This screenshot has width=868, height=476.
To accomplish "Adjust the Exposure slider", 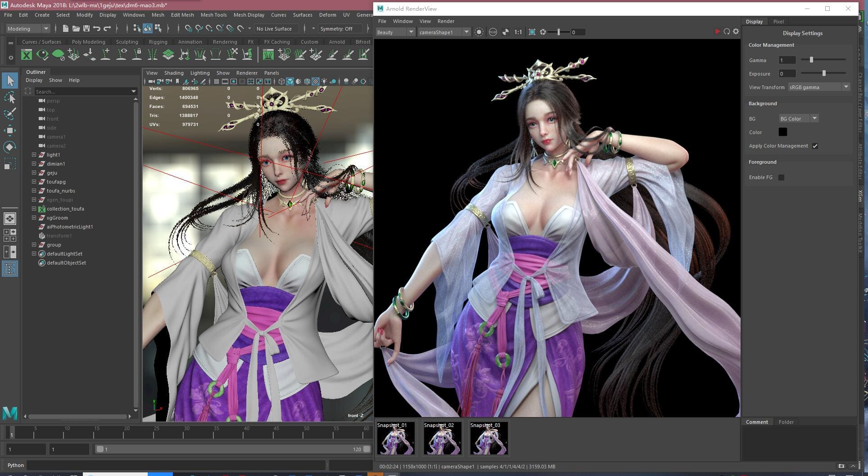I will pos(823,73).
